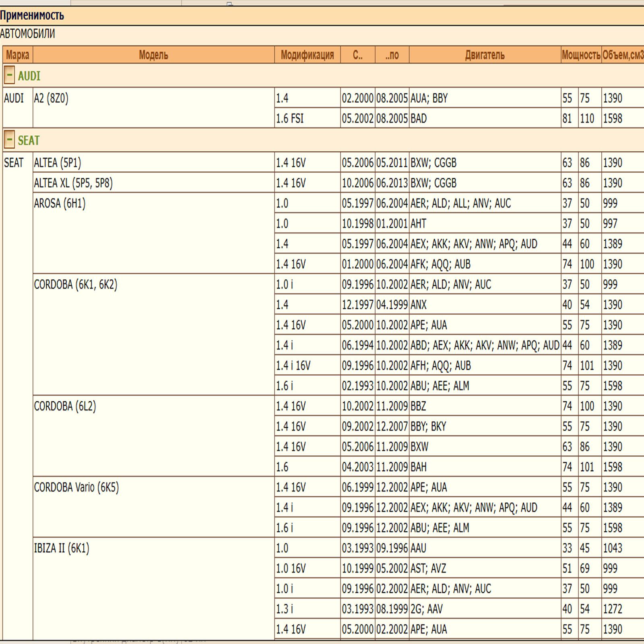The width and height of the screenshot is (644, 644).
Task: Click the Модель column header
Action: click(153, 55)
